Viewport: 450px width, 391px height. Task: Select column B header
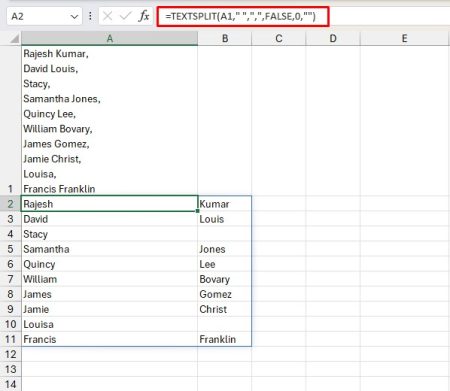(x=225, y=39)
